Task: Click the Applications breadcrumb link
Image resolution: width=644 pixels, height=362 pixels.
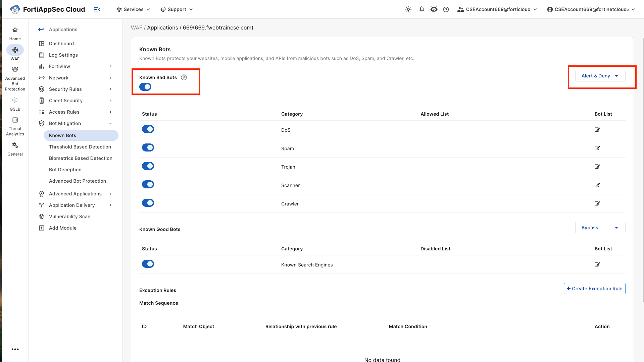Action: (162, 27)
